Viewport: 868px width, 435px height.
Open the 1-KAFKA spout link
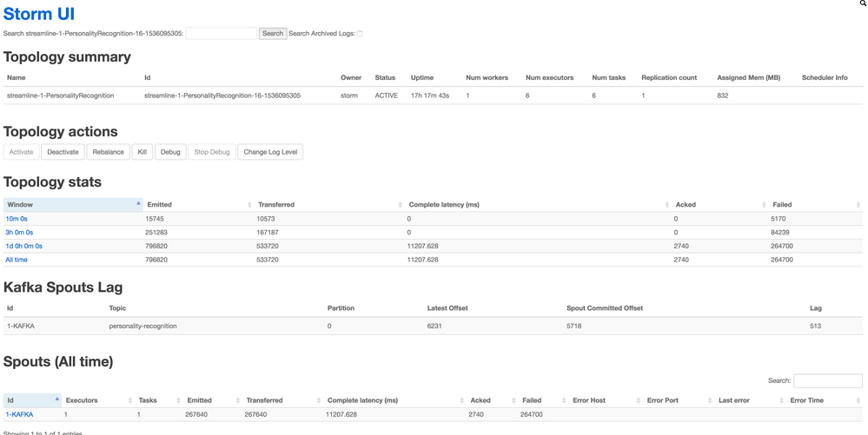19,415
